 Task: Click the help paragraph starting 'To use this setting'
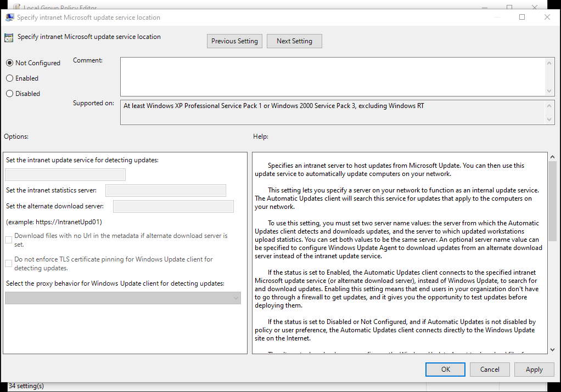[399, 240]
